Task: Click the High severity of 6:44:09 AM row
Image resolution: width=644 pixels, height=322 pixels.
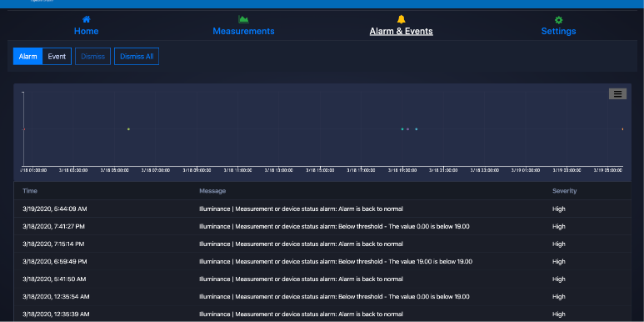Action: coord(558,209)
